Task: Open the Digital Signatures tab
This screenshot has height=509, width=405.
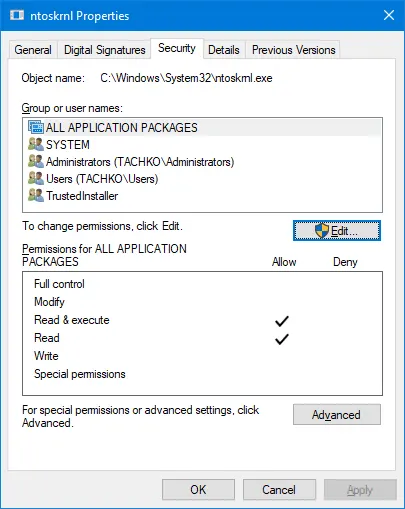Action: [105, 50]
